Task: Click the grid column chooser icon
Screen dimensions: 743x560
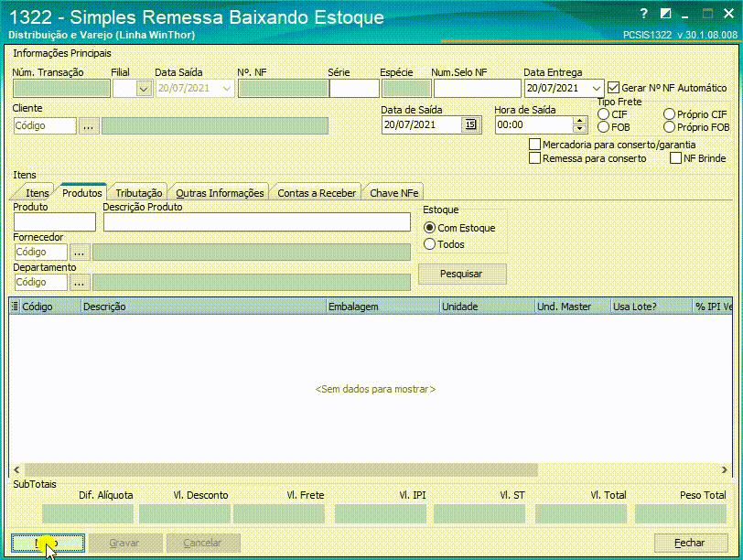Action: [15, 307]
